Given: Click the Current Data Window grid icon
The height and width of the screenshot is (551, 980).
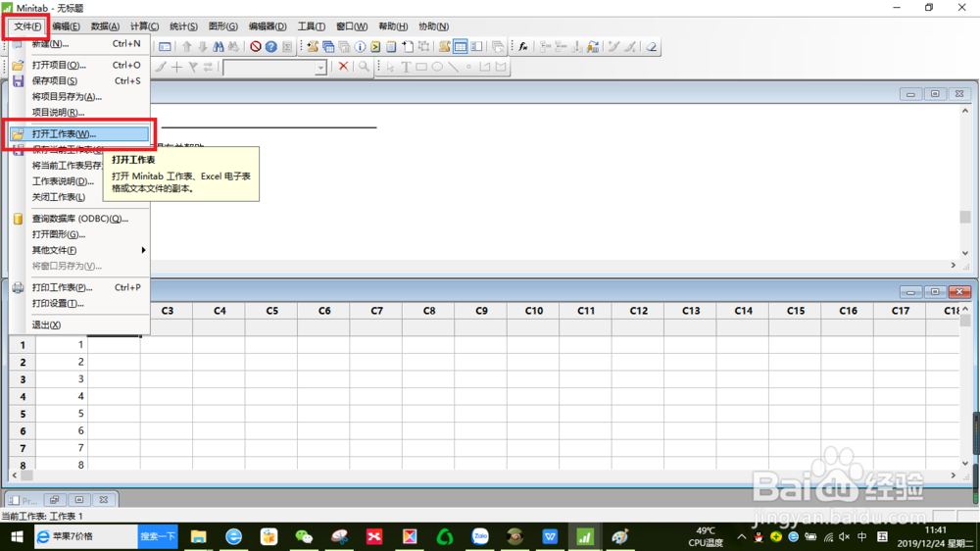Looking at the screenshot, I should 460,47.
